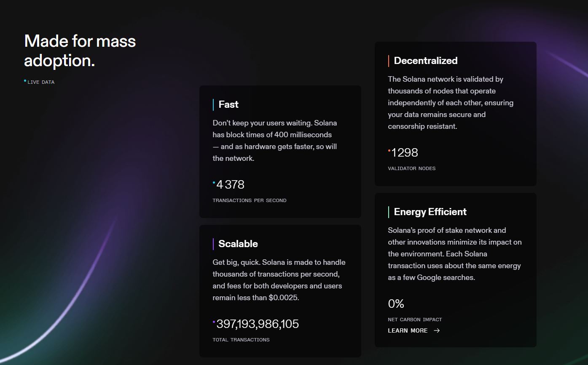Select the Validator Nodes label
Screen dimensions: 588x365
411,168
